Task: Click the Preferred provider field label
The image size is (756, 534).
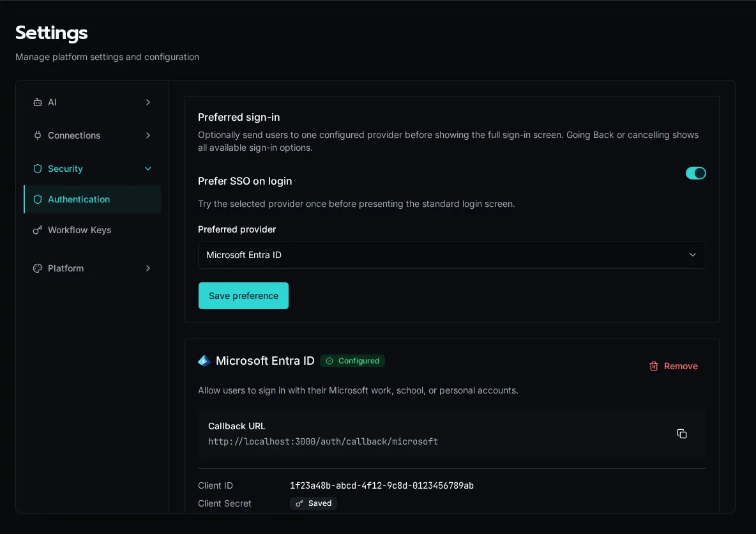Action: pos(237,229)
